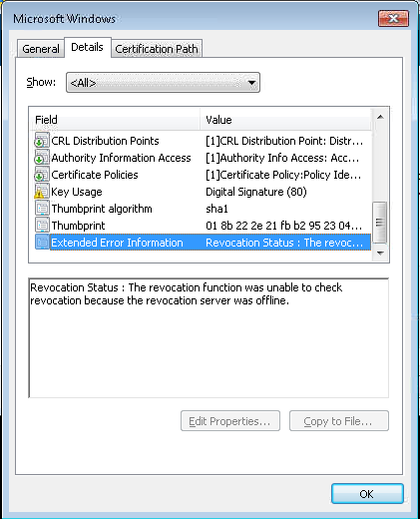The image size is (420, 519).
Task: Click the Value column header
Action: 285,120
